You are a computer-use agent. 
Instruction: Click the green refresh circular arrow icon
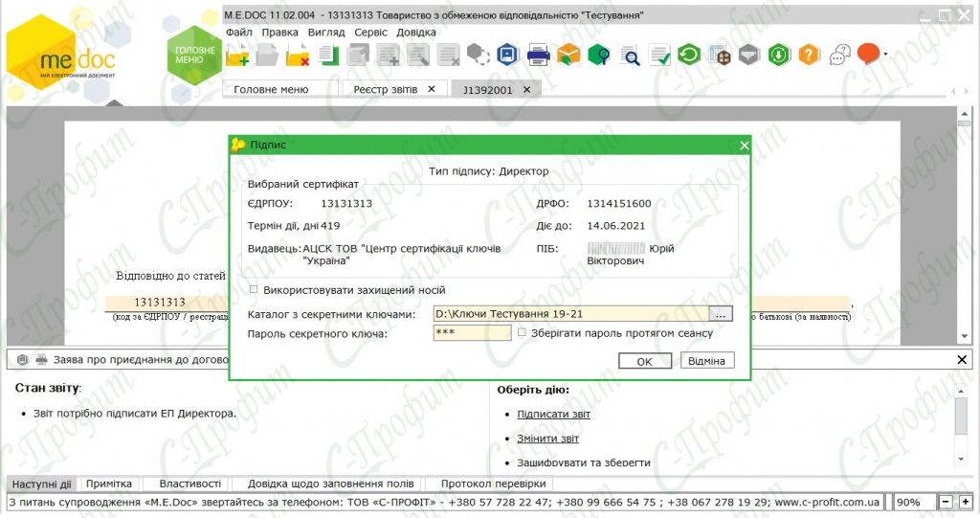689,55
